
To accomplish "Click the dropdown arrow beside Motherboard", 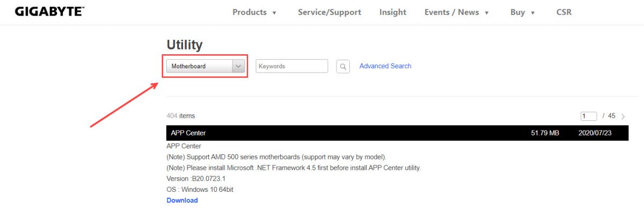I will click(x=238, y=66).
